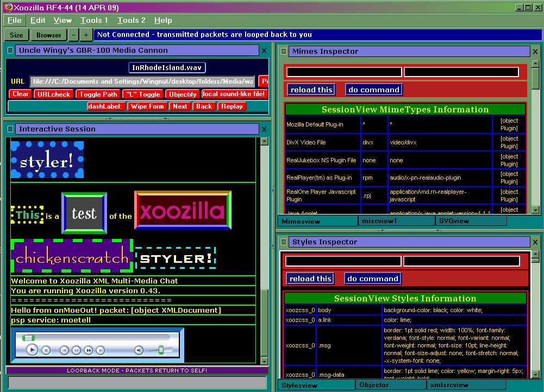
Task: Click the plus button in the toolbar
Action: [x=86, y=35]
